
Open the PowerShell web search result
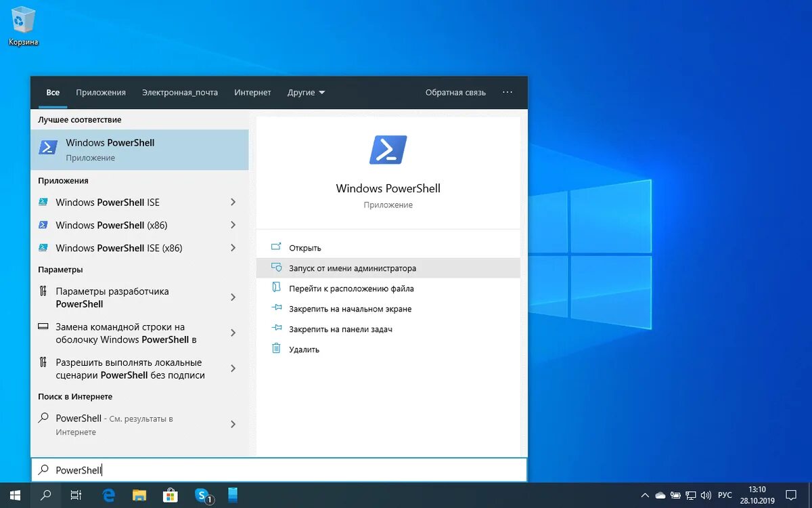[x=129, y=425]
